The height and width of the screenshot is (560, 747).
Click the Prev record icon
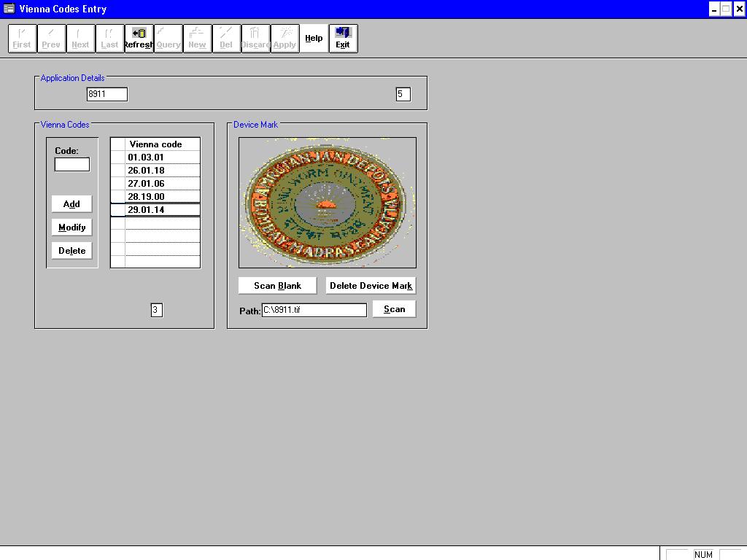coord(51,38)
